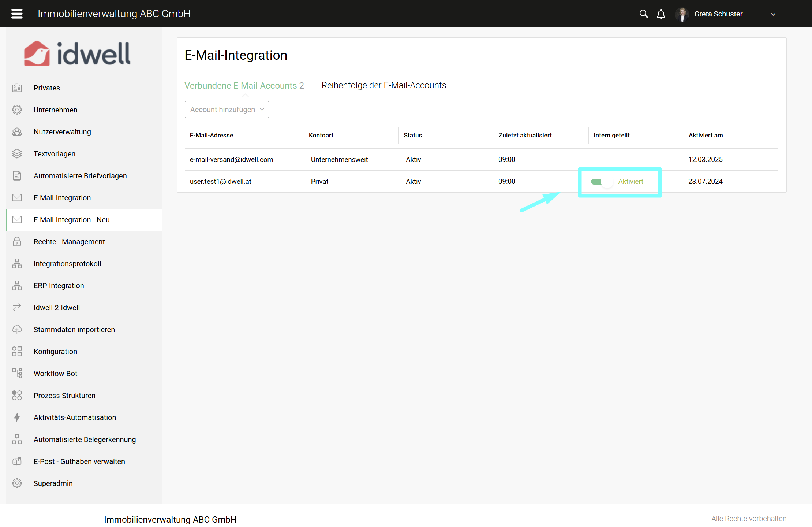Click the Textvorlagen layers icon
Screen dimensions: 812x527
coord(17,153)
